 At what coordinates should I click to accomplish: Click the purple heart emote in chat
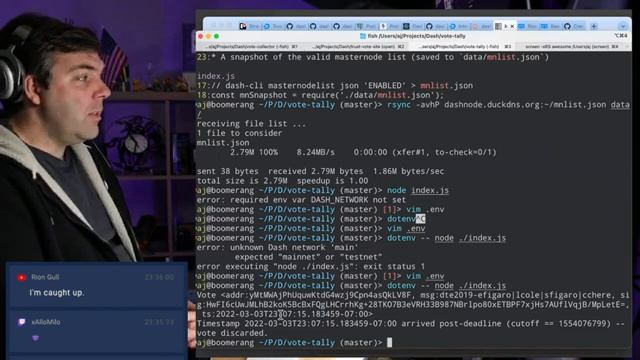tap(36, 338)
